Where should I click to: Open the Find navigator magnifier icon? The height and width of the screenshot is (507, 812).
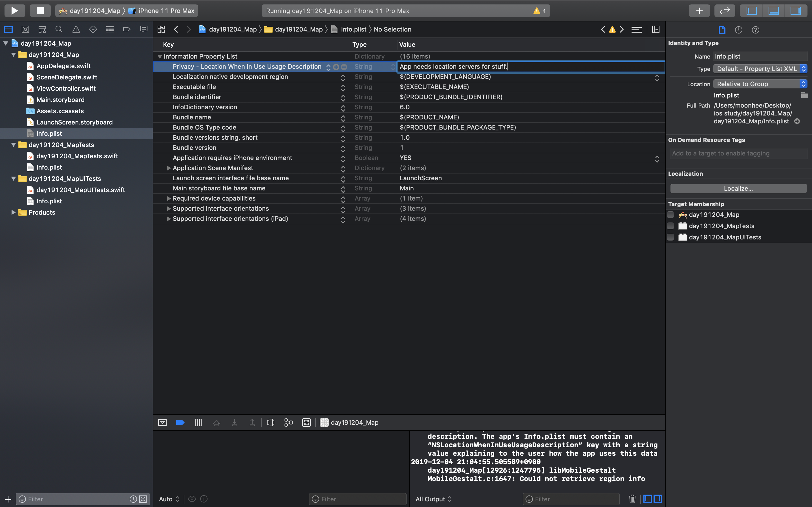click(x=59, y=30)
